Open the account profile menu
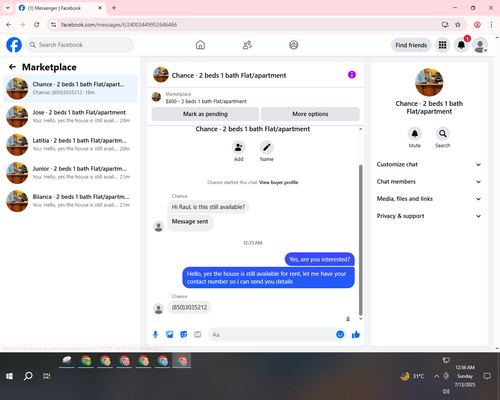500x400 pixels. coord(480,45)
